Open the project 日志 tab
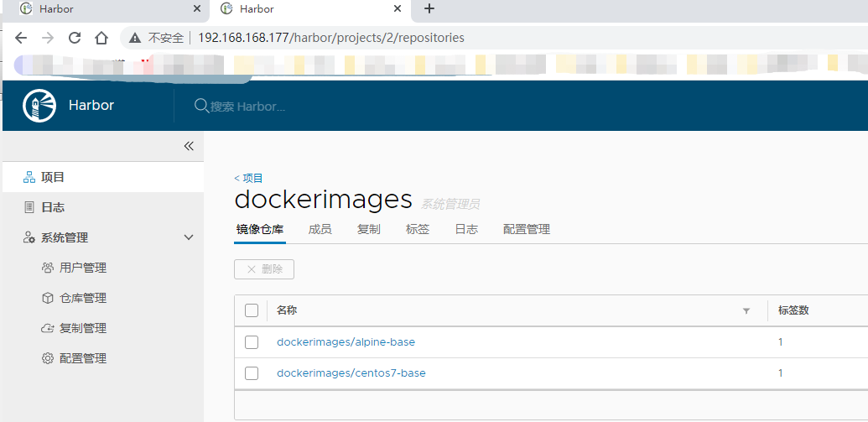Image resolution: width=868 pixels, height=422 pixels. tap(466, 230)
